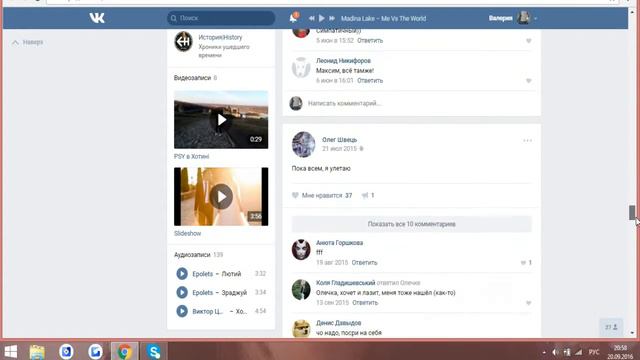Open File Explorer from taskbar
This screenshot has width=640, height=360.
point(37,352)
